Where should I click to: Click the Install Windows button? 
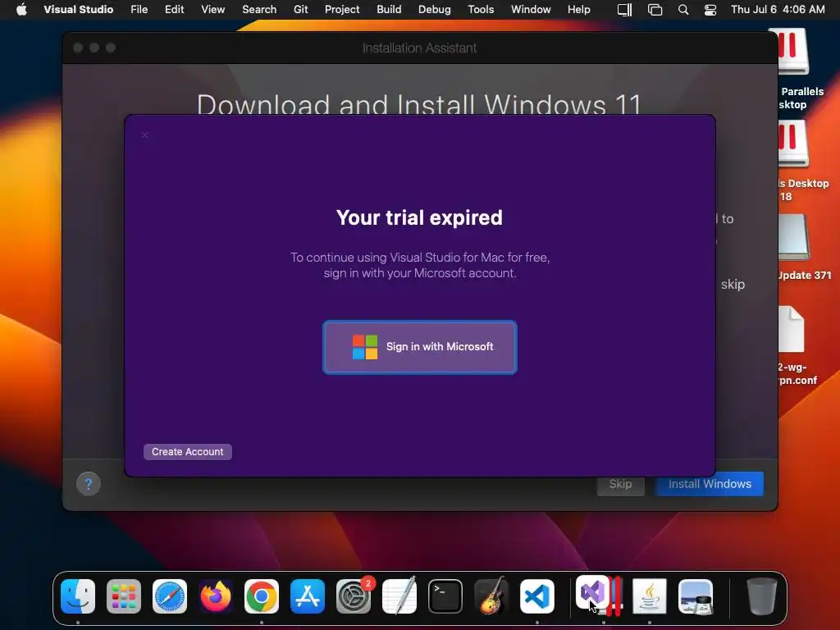coord(710,484)
